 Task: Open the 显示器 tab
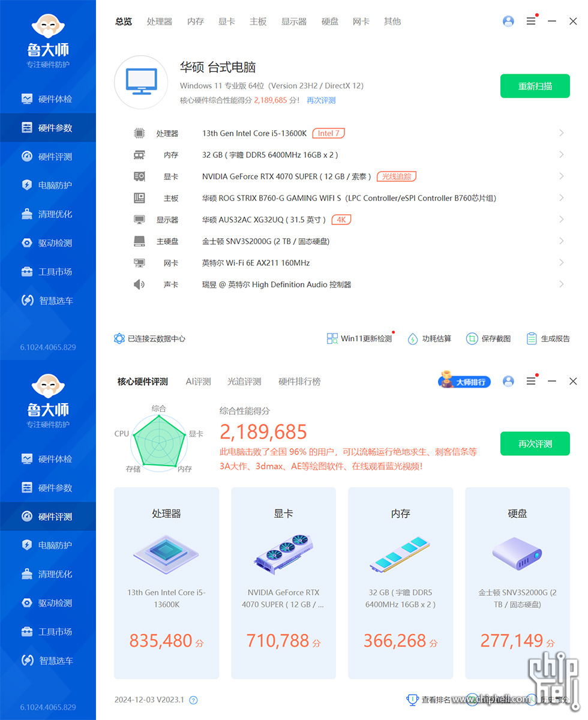(x=294, y=22)
